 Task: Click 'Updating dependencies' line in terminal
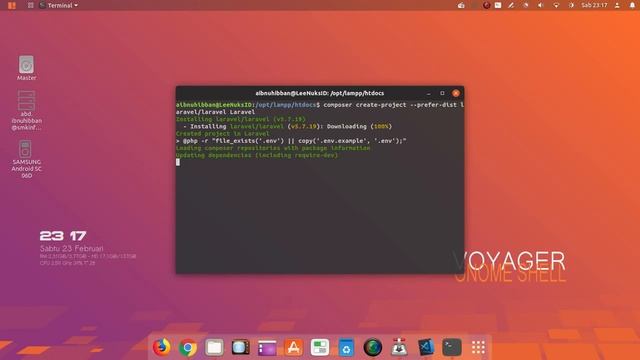257,155
